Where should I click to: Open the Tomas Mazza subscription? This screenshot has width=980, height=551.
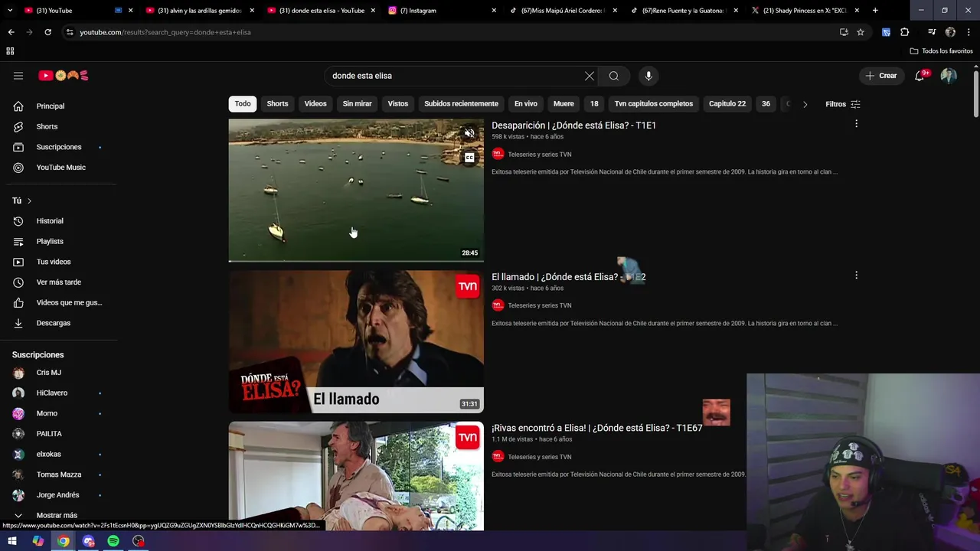coord(58,474)
